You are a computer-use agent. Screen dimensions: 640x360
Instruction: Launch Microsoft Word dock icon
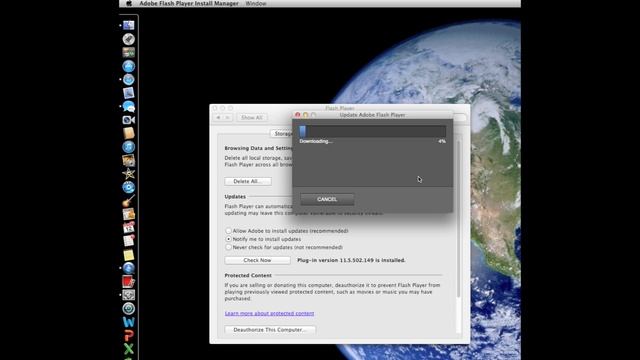click(129, 322)
